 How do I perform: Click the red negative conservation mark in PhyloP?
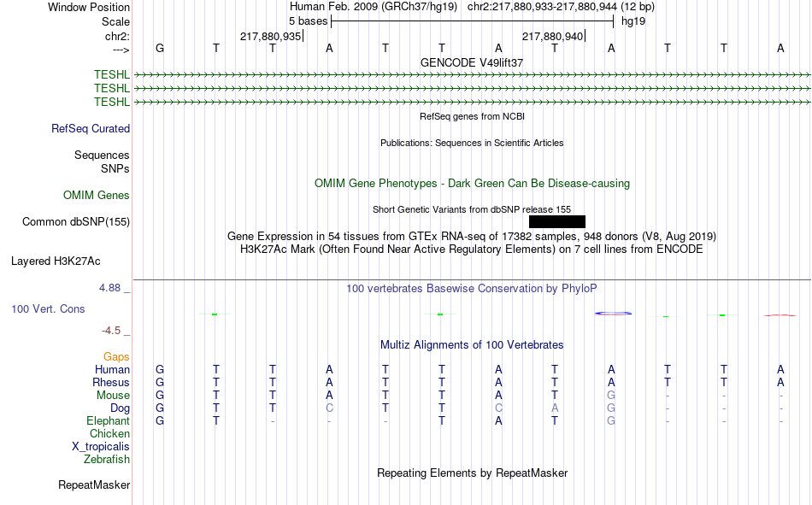[780, 315]
